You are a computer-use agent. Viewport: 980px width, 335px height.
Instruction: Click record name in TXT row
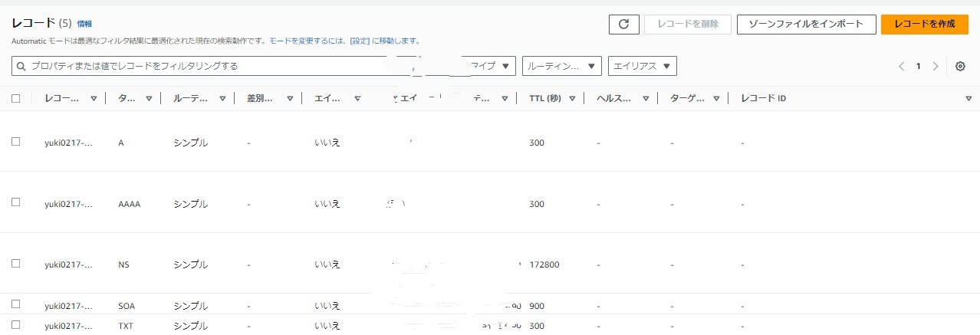click(68, 326)
